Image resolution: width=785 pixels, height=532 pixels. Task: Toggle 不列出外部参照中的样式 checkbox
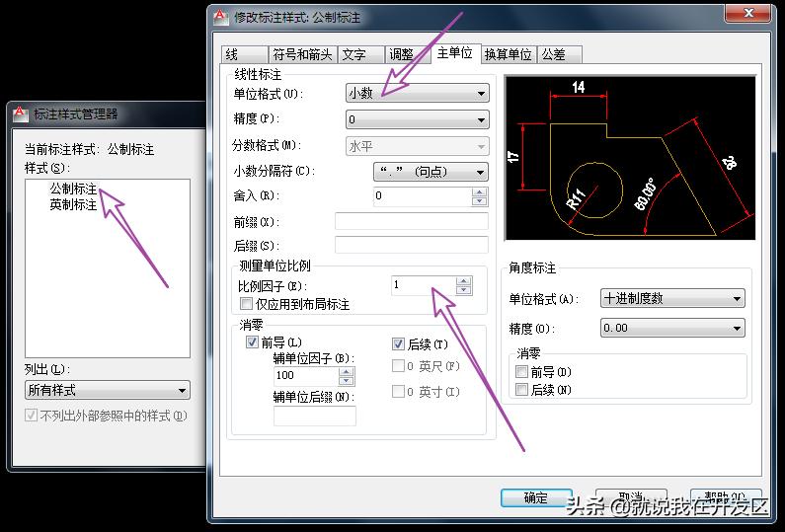(x=31, y=415)
